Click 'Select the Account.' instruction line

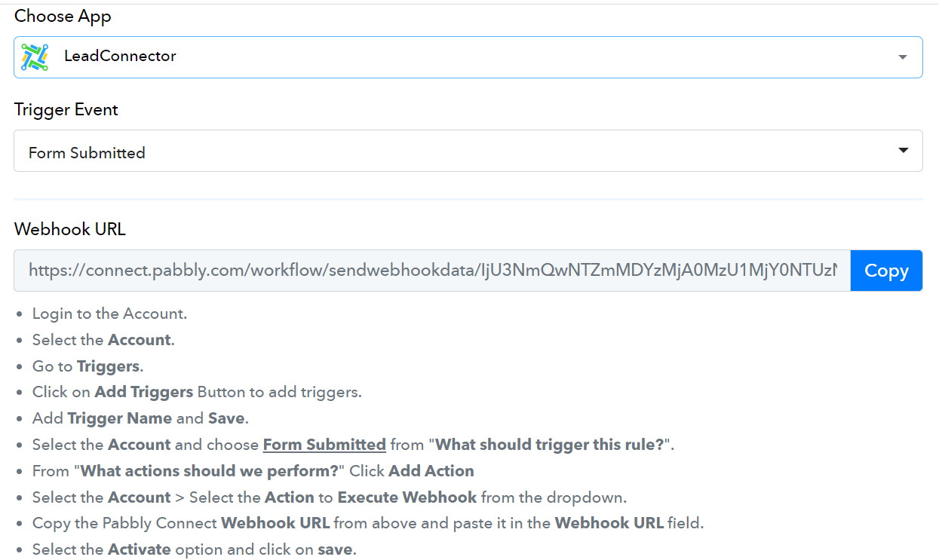[103, 340]
